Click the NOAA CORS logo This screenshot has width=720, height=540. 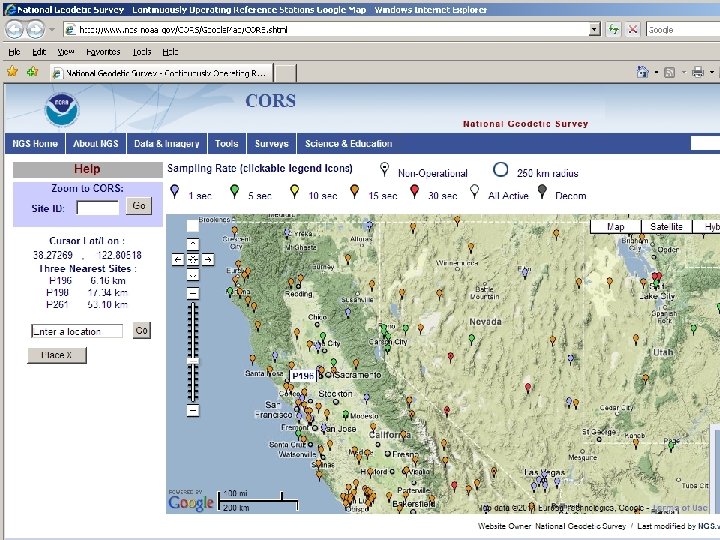[x=62, y=109]
